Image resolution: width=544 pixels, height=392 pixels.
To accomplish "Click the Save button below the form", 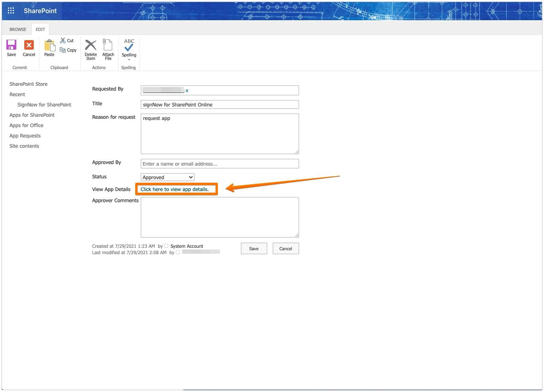I will coord(254,249).
